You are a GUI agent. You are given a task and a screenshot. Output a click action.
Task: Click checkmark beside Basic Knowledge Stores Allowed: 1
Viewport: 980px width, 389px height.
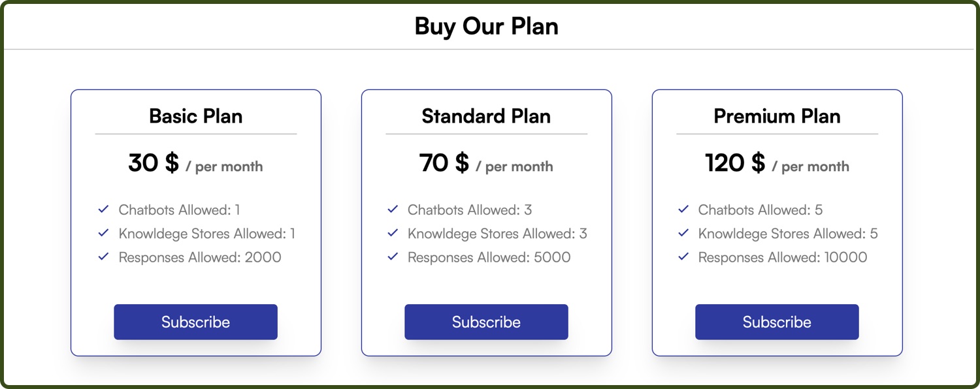point(103,233)
